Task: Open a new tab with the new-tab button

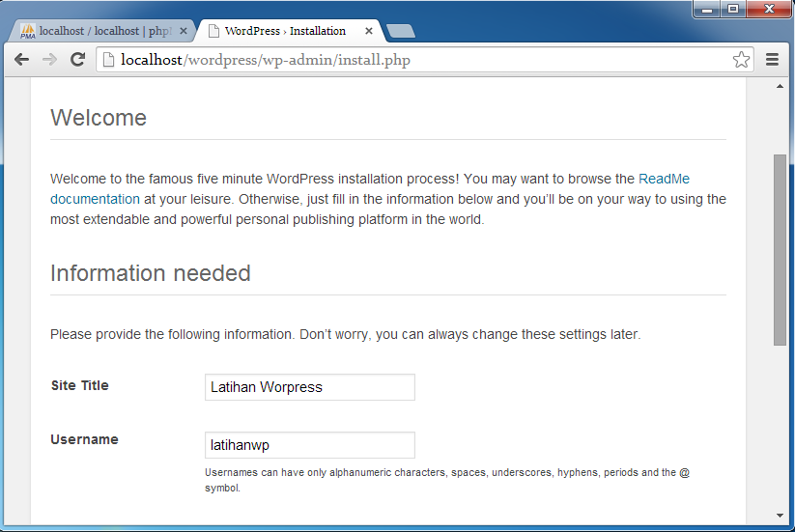Action: click(401, 32)
